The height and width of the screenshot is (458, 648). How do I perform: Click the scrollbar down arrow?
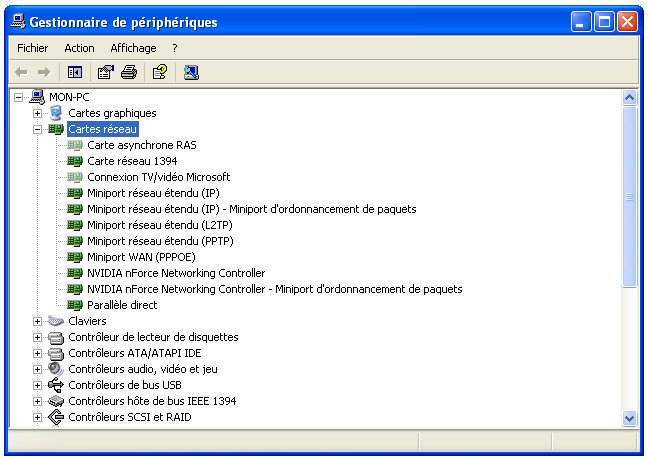pos(629,418)
